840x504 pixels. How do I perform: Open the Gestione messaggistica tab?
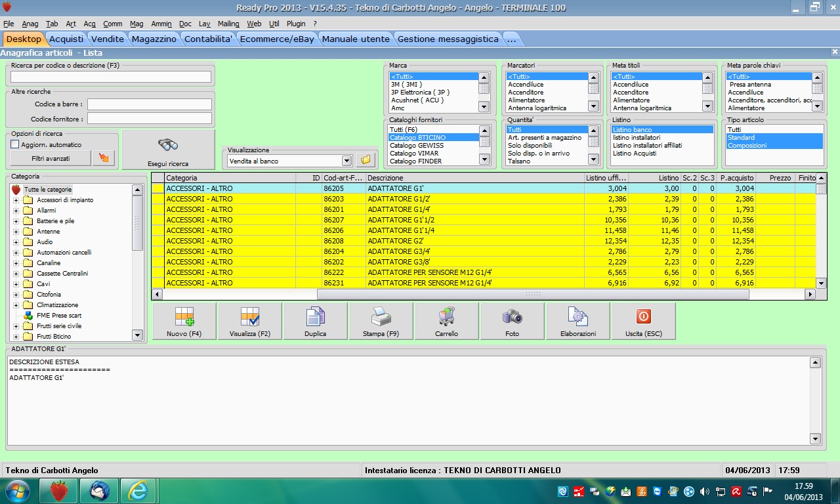coord(448,39)
